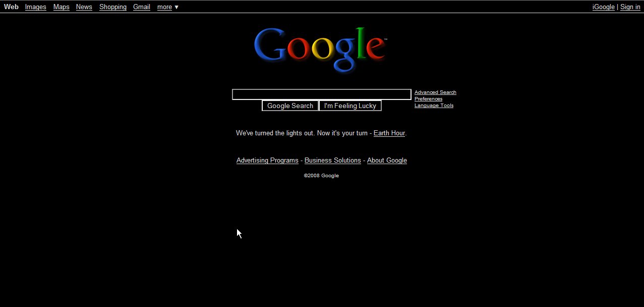This screenshot has height=307, width=644.
Task: Go to Maps in the top bar
Action: coord(62,7)
